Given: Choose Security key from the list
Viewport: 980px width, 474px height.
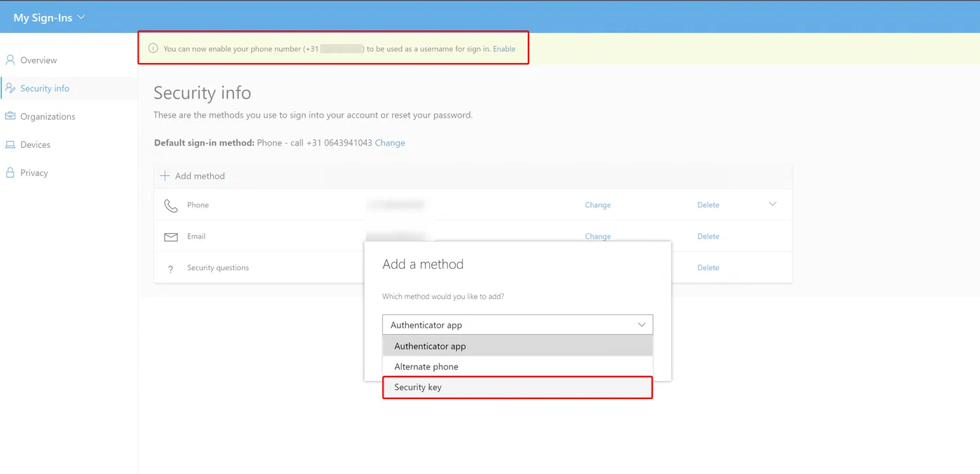Looking at the screenshot, I should click(517, 387).
